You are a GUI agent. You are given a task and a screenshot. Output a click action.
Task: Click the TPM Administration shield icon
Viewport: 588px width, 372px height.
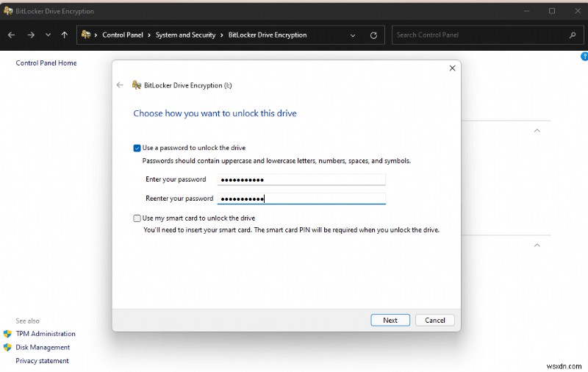click(x=7, y=333)
